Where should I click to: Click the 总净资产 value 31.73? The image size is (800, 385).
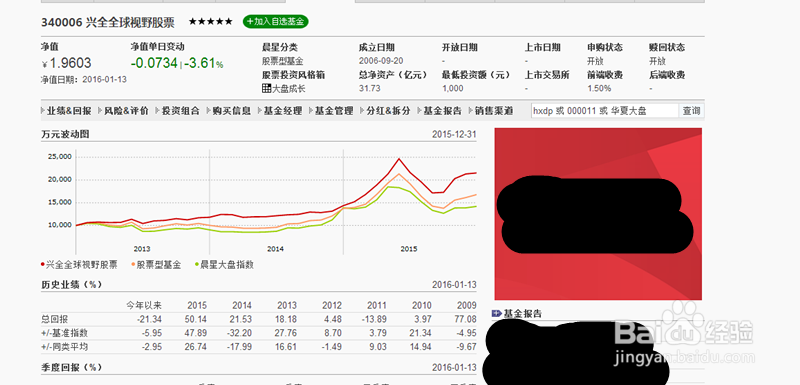(369, 88)
